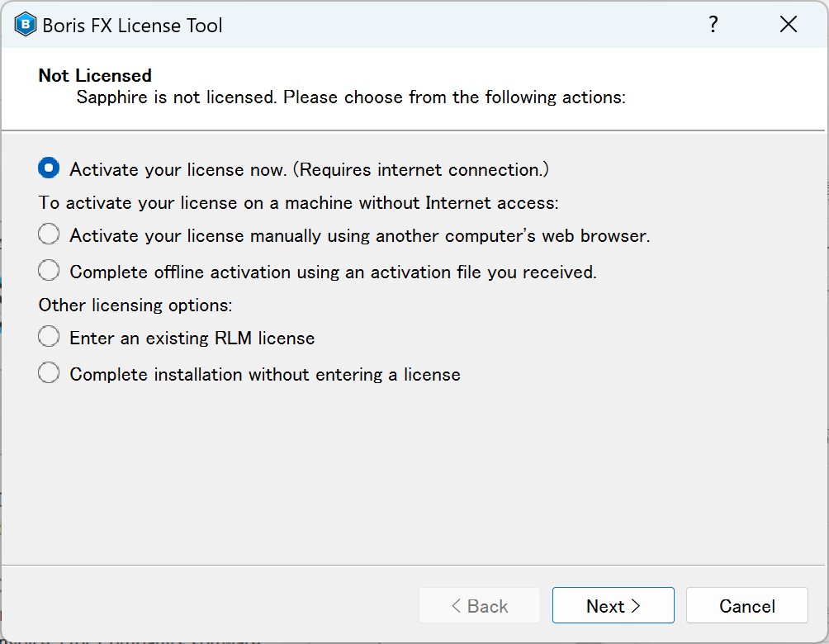
Task: Click 'Sapphire is not licensed' message text
Action: point(351,97)
